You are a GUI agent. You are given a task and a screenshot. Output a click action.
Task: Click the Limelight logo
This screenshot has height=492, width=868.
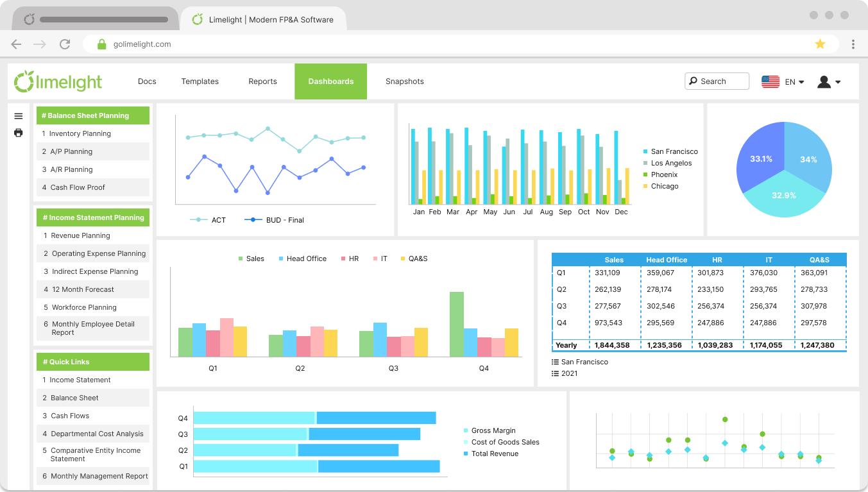pyautogui.click(x=57, y=81)
